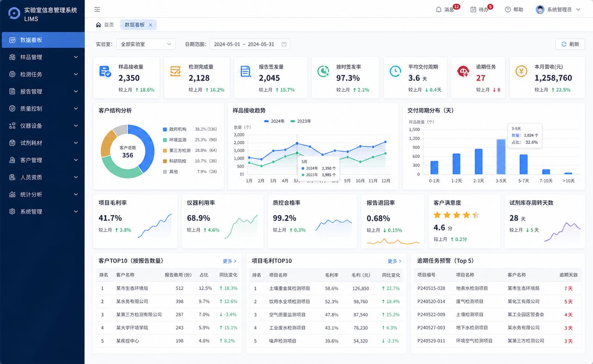The image size is (593, 364).
Task: Click the 首页 home icon
Action: (98, 25)
